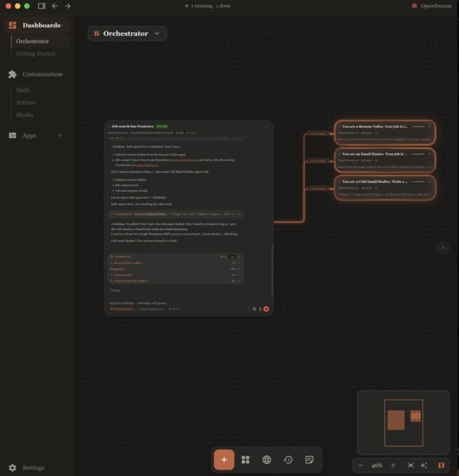Viewport: 459px width, 476px height.
Task: Open the Customization section
Action: (37, 74)
